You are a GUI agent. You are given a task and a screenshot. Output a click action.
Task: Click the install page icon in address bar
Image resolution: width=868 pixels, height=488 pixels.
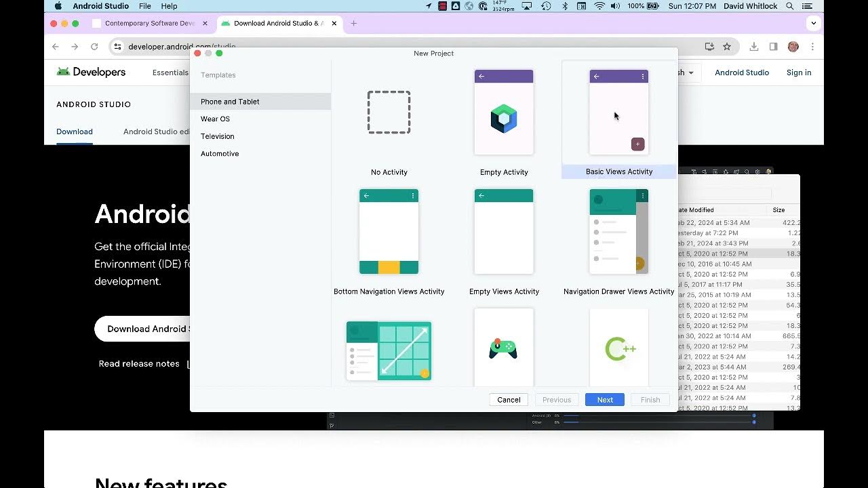tap(709, 47)
